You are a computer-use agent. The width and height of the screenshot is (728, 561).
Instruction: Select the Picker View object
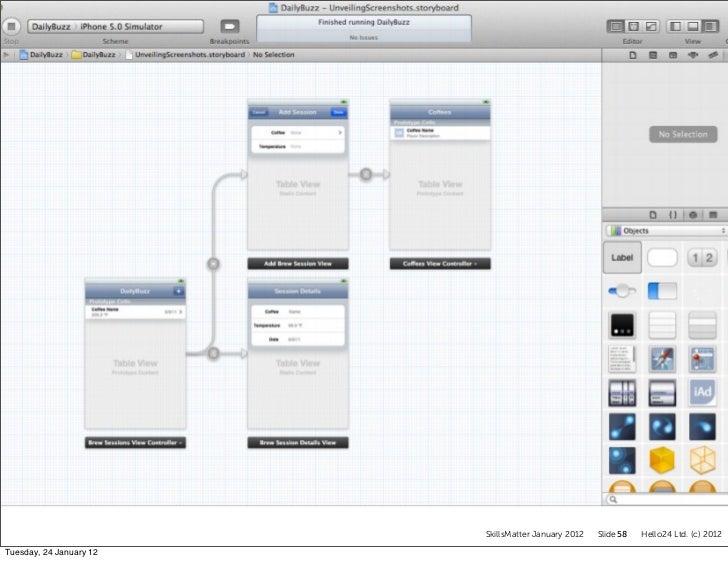pyautogui.click(x=662, y=393)
